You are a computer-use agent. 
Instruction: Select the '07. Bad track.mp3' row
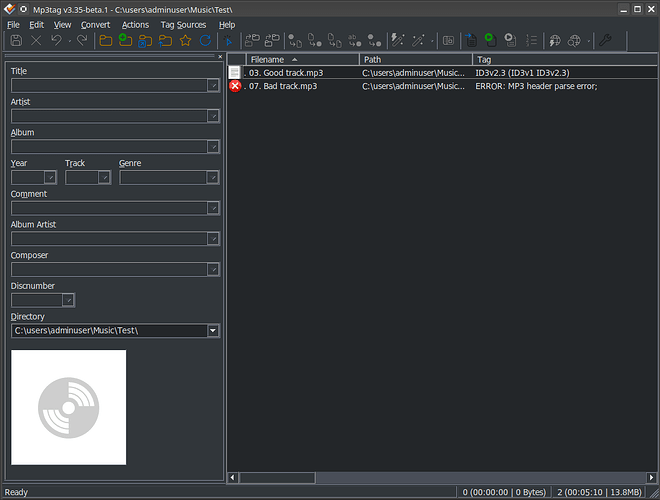443,86
